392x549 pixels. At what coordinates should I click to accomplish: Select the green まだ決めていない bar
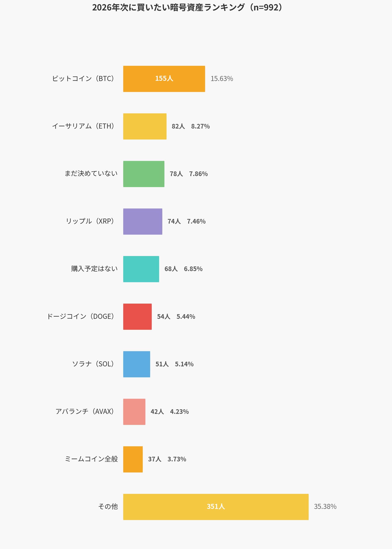coord(144,174)
